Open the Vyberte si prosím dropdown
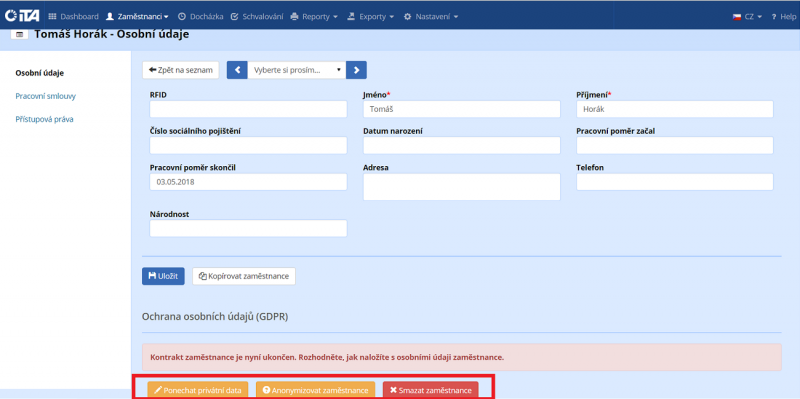The width and height of the screenshot is (800, 399). coord(297,70)
